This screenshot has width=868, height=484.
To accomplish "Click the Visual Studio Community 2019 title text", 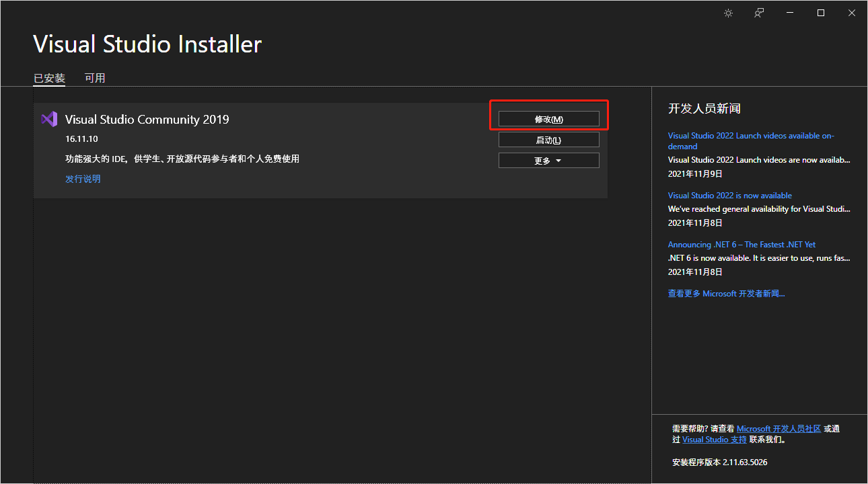I will pyautogui.click(x=147, y=119).
